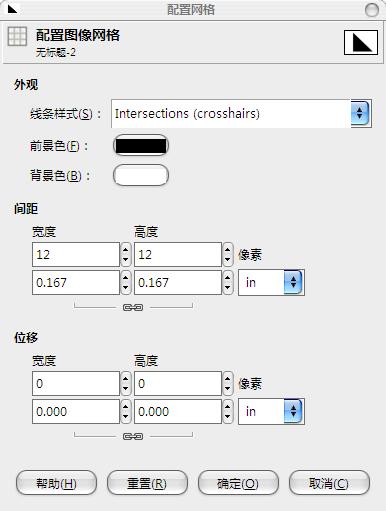Click the grid icon beside 配置图像网格

pyautogui.click(x=17, y=37)
